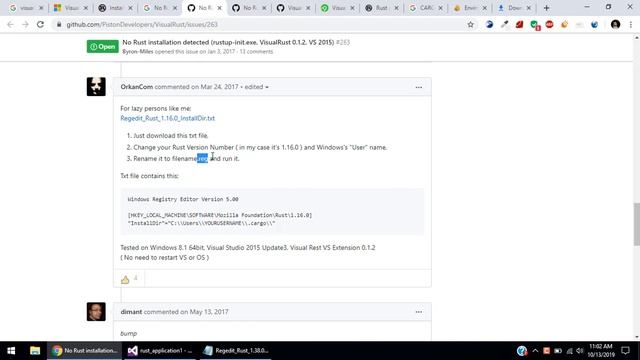Open Byron-Miles user profile link
This screenshot has height=360, width=640.
tap(138, 51)
